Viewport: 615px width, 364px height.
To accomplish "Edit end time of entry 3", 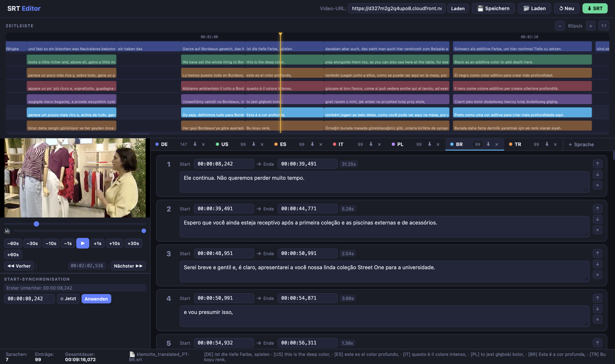I will coord(307,253).
